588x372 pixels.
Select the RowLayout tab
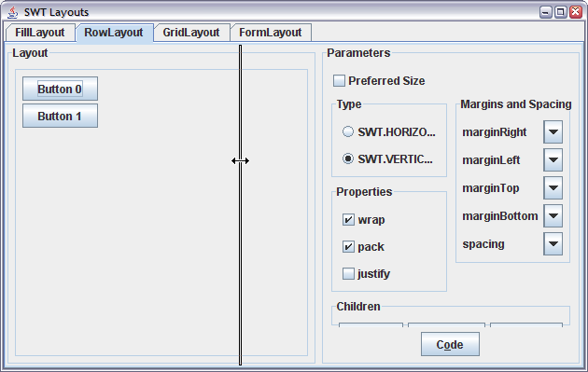click(114, 33)
